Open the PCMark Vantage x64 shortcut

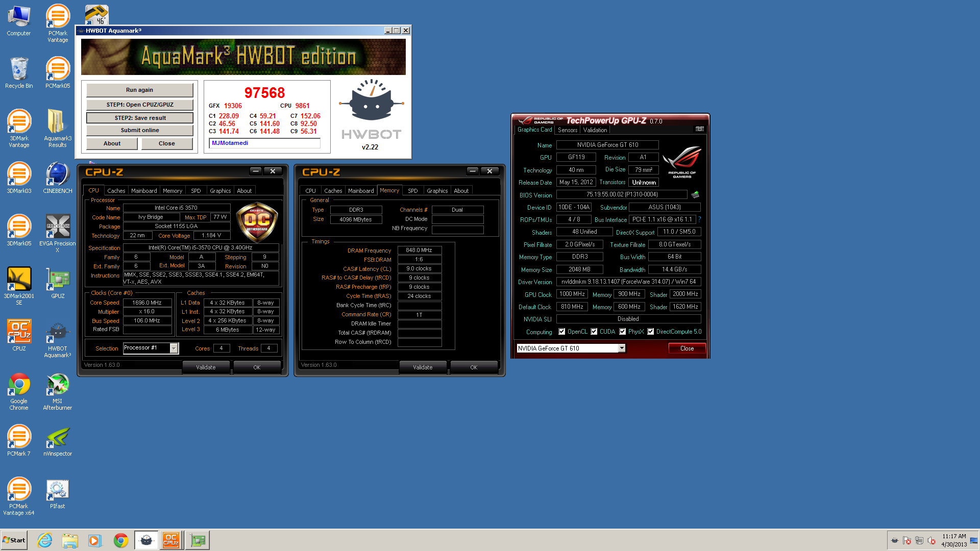19,496
